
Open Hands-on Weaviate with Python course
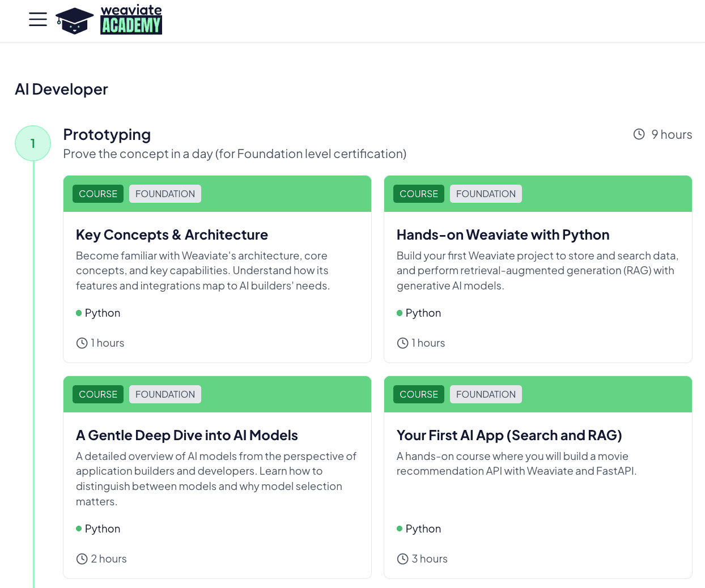503,235
